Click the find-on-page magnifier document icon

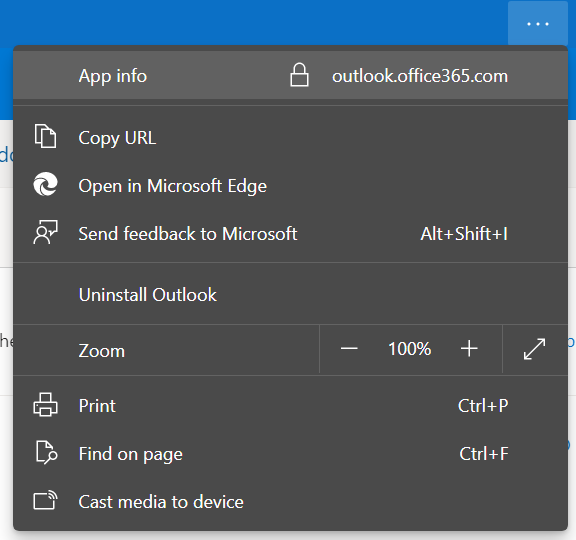point(46,453)
